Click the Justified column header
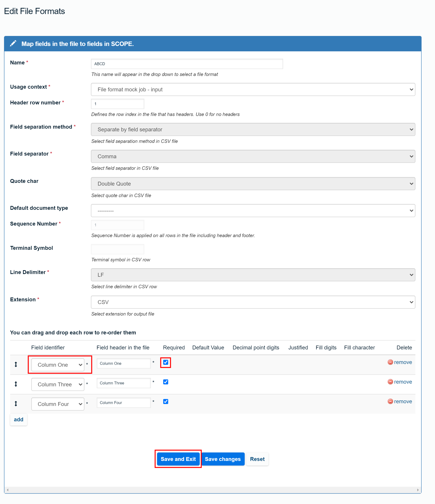435x504 pixels. [298, 348]
